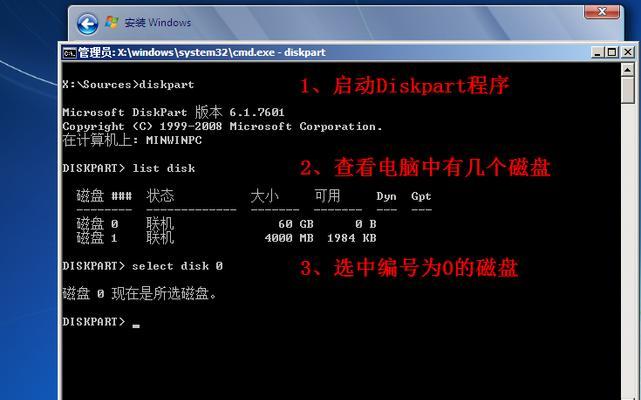Click the blue back arrow in the installer
Image resolution: width=641 pixels, height=400 pixels.
tap(87, 24)
